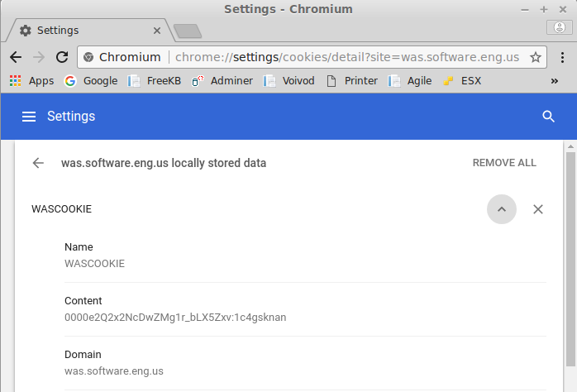Show hidden bookmarks overflow chevron
This screenshot has height=392, width=577.
(x=554, y=81)
